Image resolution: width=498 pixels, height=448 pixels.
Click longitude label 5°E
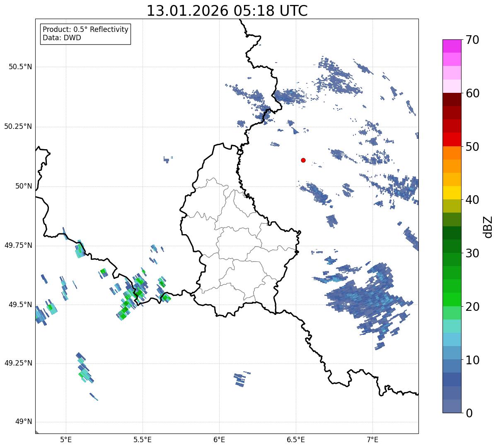point(66,439)
